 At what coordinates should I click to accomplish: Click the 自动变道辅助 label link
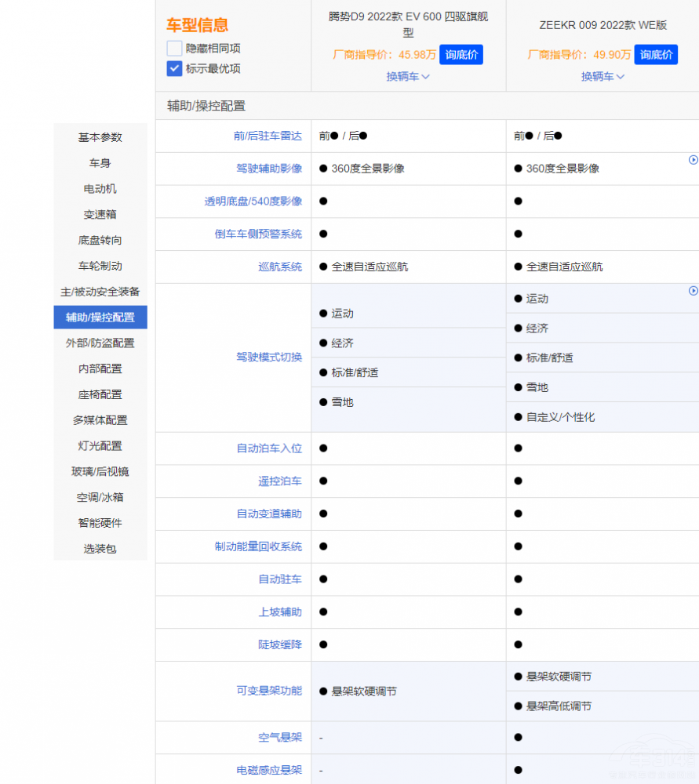tap(271, 514)
